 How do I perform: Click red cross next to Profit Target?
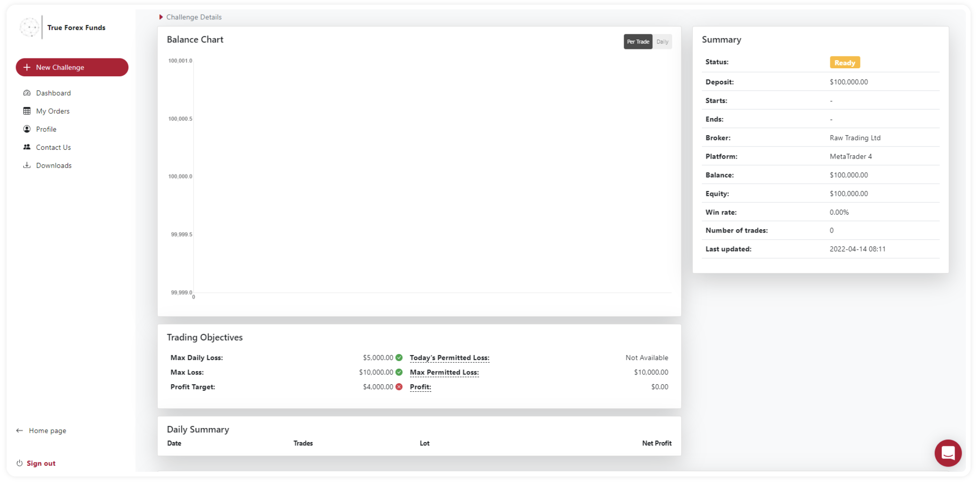399,387
